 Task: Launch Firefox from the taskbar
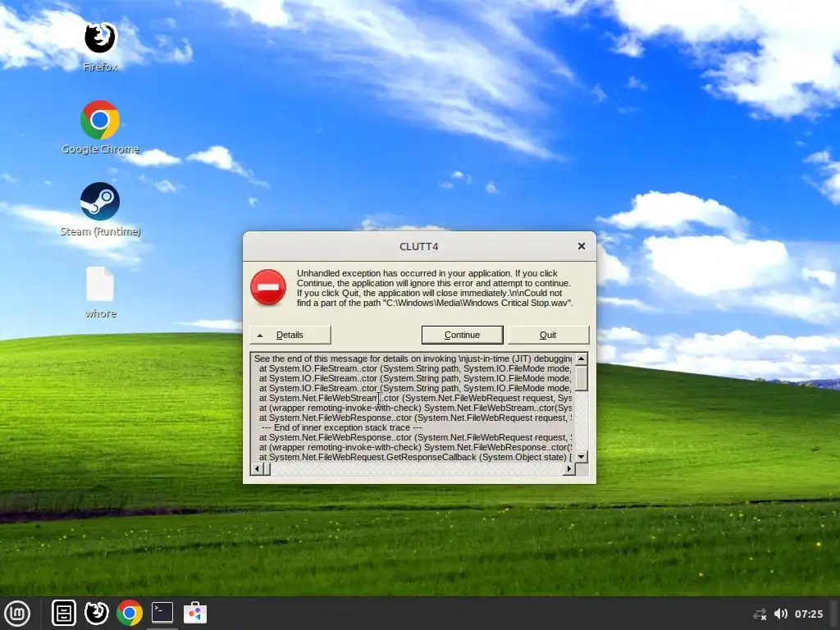point(97,614)
